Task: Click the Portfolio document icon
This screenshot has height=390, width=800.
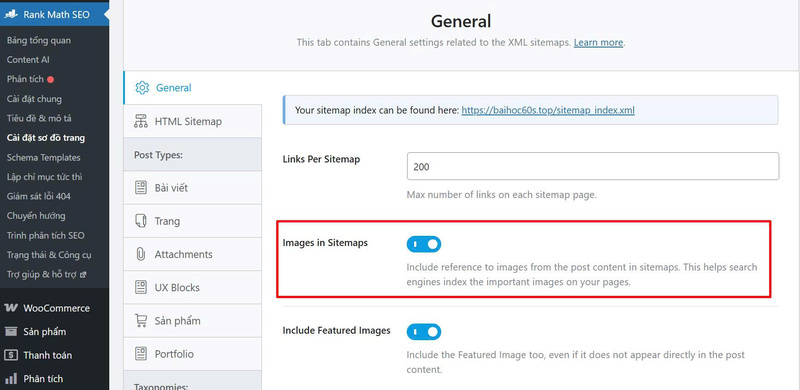Action: tap(141, 354)
